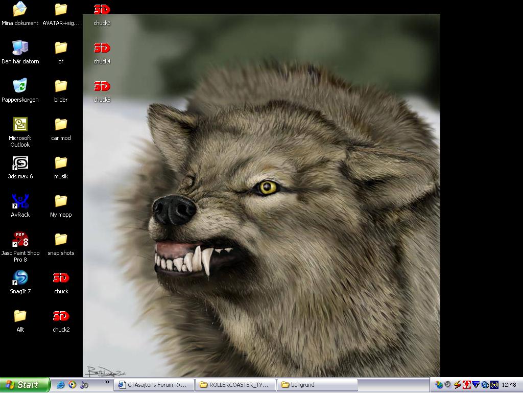Expand the quick launch overflow chevron
This screenshot has width=523, height=420.
pos(108,382)
